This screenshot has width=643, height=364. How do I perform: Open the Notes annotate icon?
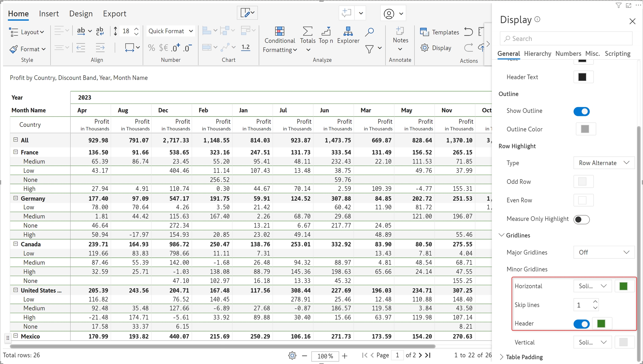[x=400, y=31]
